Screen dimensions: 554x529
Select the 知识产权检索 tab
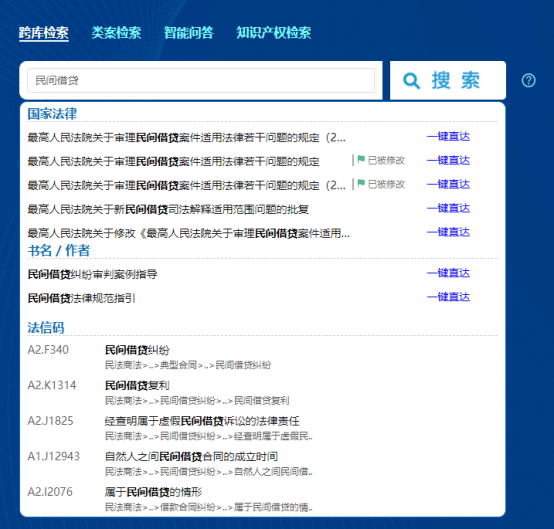pos(273,33)
